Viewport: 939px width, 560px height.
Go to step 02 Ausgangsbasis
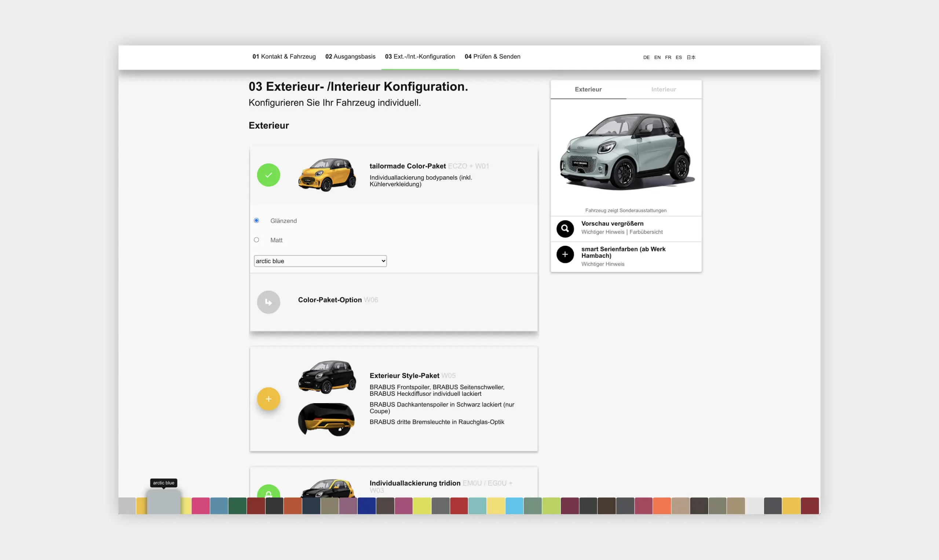pos(350,56)
